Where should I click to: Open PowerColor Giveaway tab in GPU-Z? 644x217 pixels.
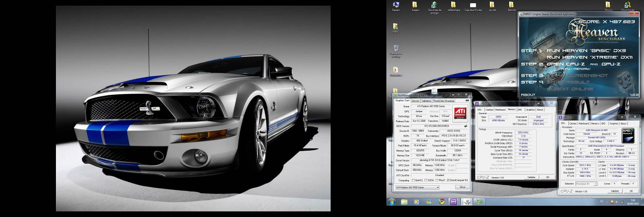click(444, 101)
